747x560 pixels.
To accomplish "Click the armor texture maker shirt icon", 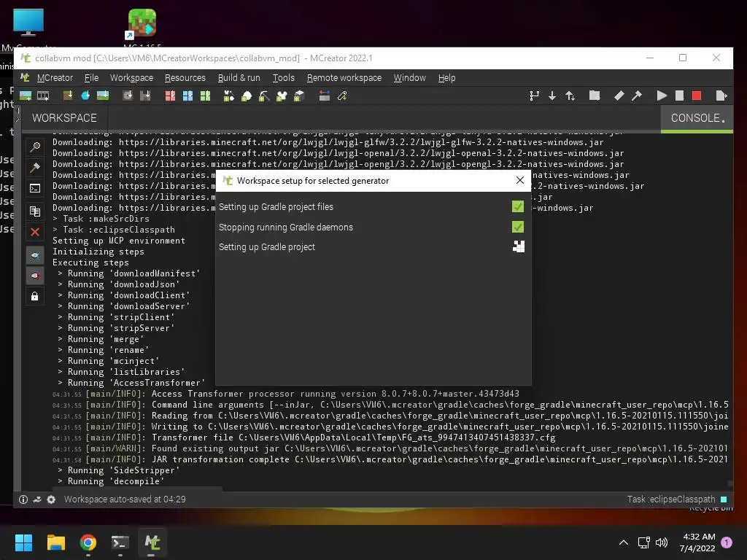I will click(x=282, y=96).
